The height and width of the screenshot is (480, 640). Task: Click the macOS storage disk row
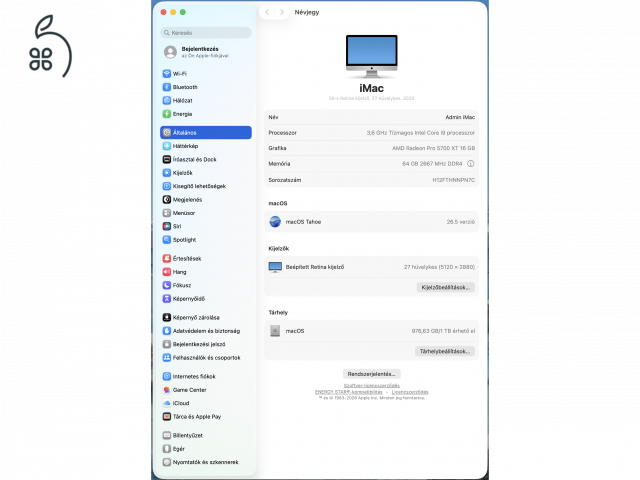[371, 331]
